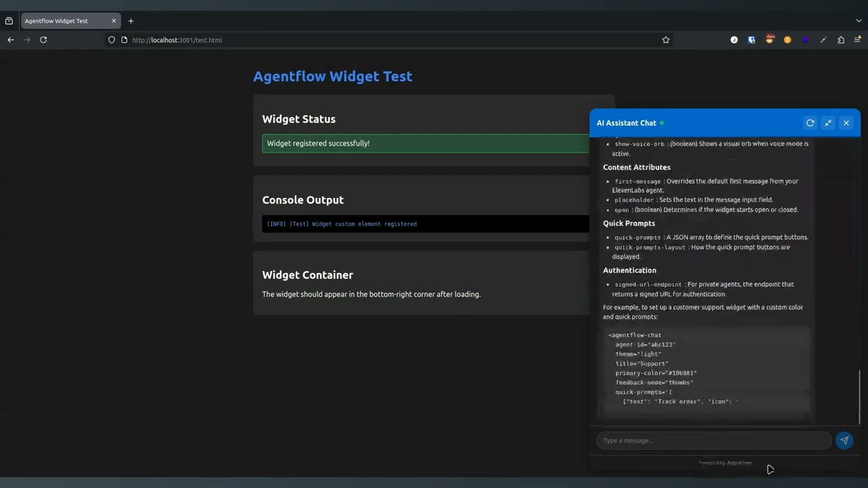Screen dimensions: 868x488
Task: Select the Agentflow Widget Test tab
Action: pos(71,21)
